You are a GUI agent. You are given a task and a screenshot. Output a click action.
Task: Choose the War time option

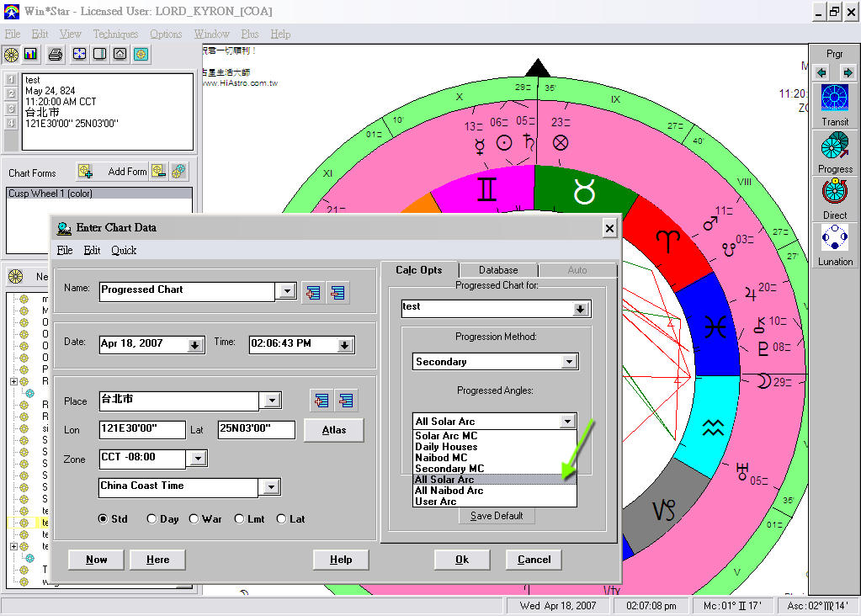(x=194, y=519)
